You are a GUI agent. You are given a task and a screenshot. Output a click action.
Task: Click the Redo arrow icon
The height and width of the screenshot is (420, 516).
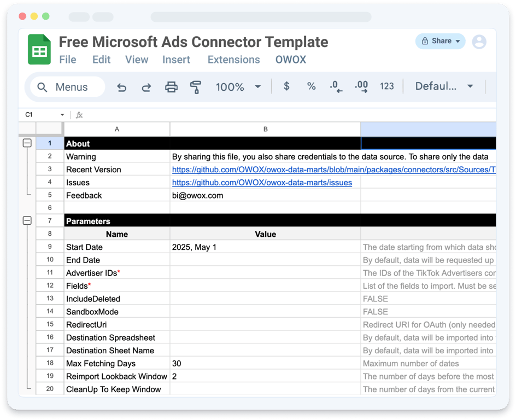(x=146, y=87)
